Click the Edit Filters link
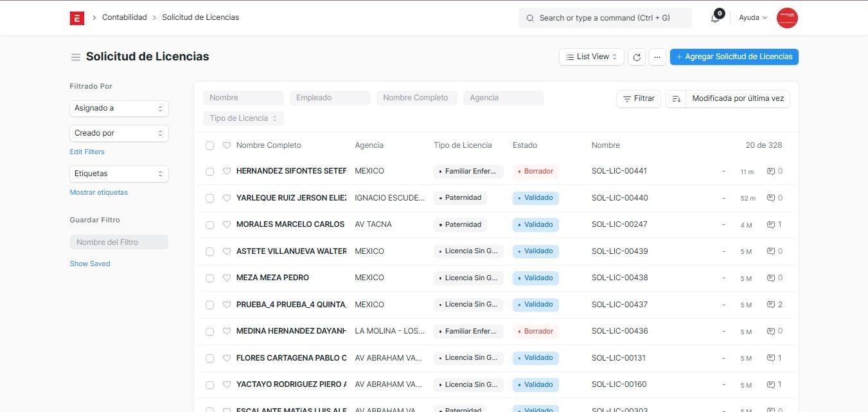The width and height of the screenshot is (868, 412). tap(87, 152)
